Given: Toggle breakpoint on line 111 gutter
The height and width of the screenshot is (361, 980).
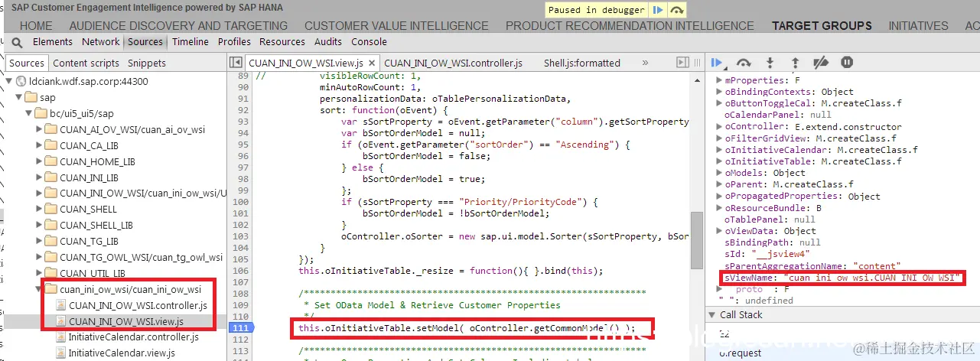Looking at the screenshot, I should (242, 327).
